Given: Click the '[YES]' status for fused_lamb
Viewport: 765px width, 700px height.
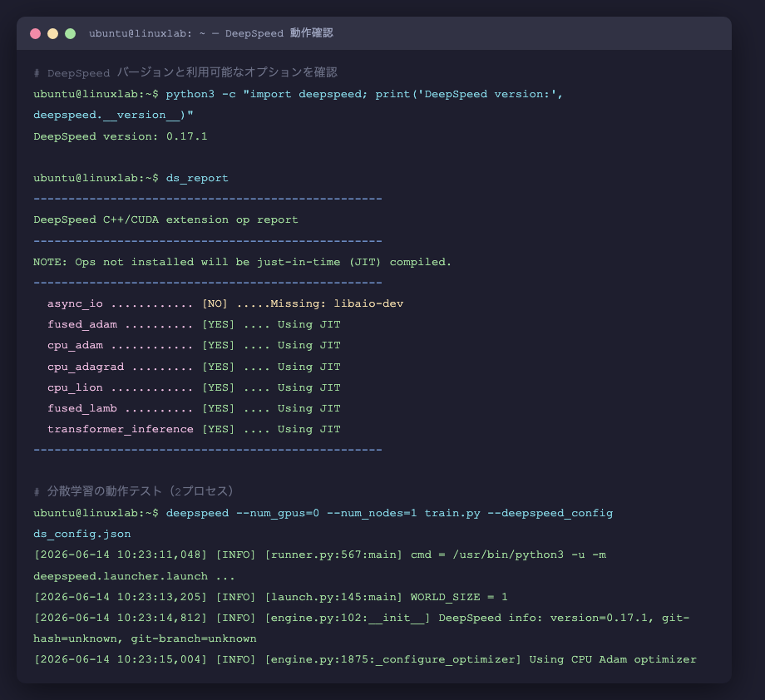Looking at the screenshot, I should pyautogui.click(x=218, y=408).
